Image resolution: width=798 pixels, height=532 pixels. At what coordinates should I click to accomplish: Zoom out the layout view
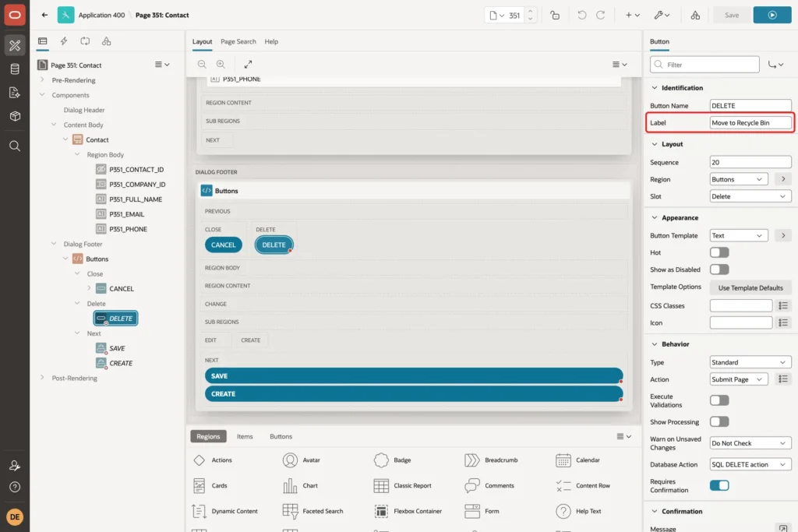[x=202, y=64]
